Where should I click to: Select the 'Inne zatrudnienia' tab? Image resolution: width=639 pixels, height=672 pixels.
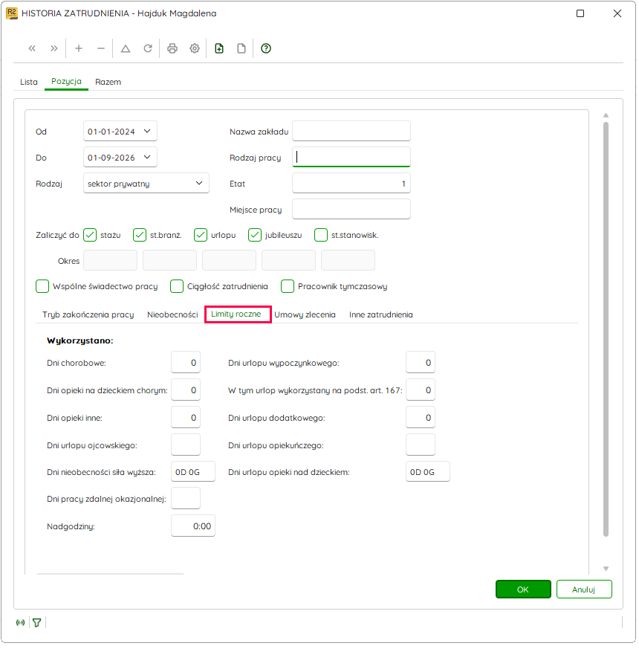pyautogui.click(x=380, y=314)
